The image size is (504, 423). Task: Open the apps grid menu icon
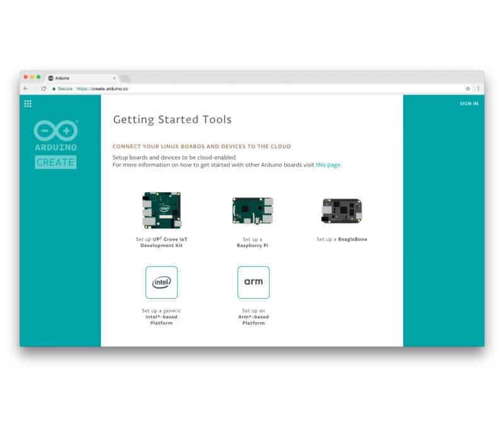[x=28, y=103]
